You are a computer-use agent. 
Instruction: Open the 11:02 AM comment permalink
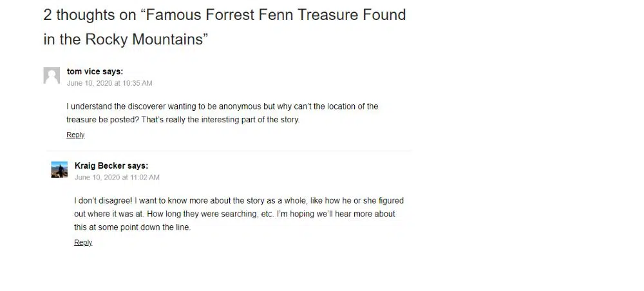(117, 177)
